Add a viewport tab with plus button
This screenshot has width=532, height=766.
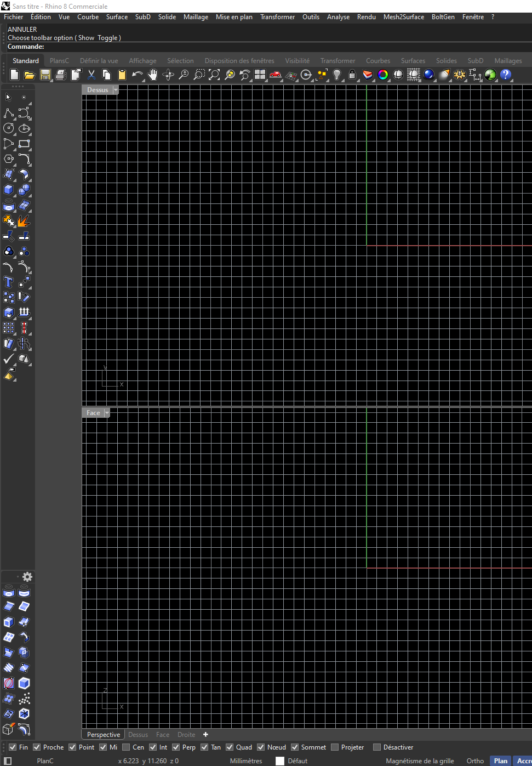point(205,735)
